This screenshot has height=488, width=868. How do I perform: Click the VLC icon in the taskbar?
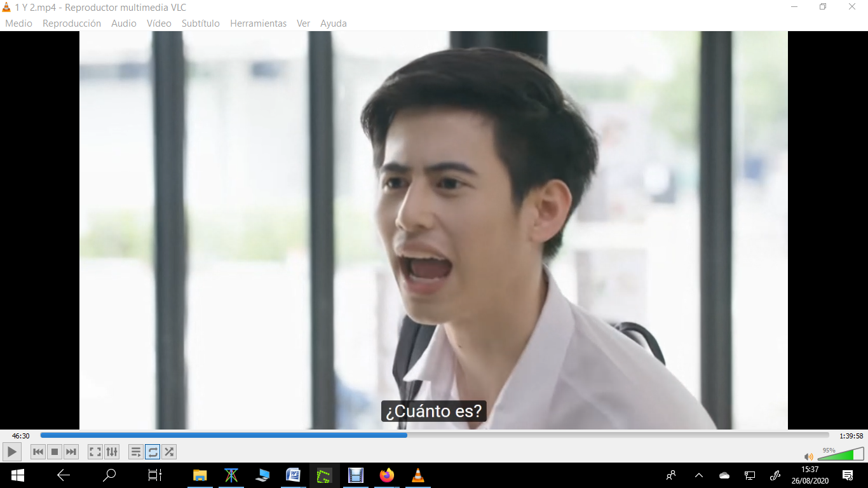click(x=418, y=475)
